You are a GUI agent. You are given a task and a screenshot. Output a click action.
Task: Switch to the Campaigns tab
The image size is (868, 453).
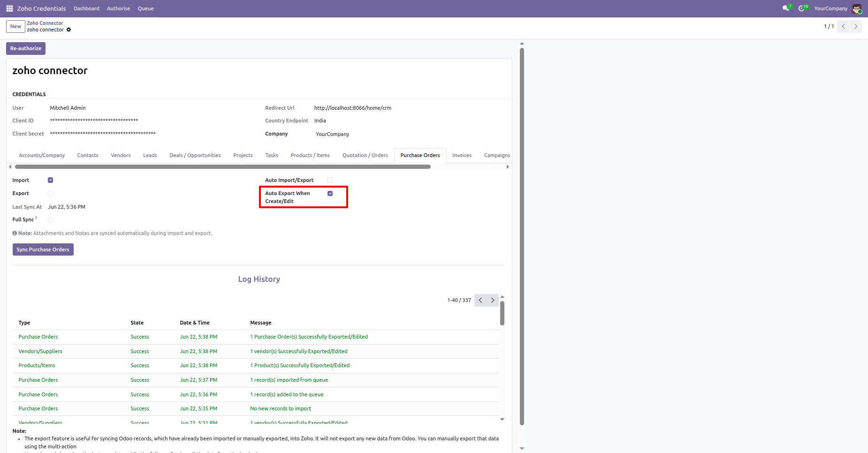coord(497,155)
